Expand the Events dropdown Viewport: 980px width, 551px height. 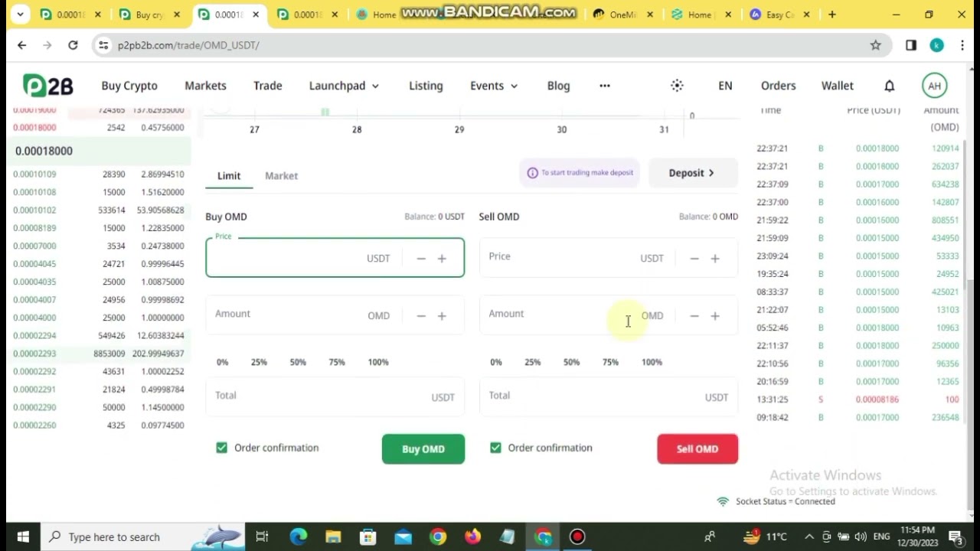[494, 86]
